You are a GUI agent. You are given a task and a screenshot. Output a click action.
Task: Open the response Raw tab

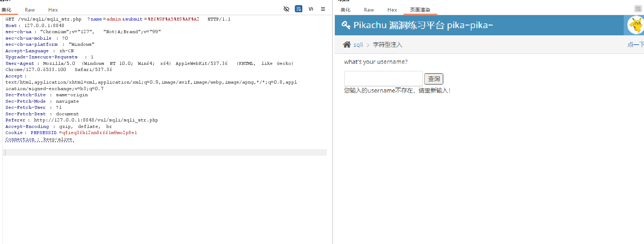coord(369,10)
